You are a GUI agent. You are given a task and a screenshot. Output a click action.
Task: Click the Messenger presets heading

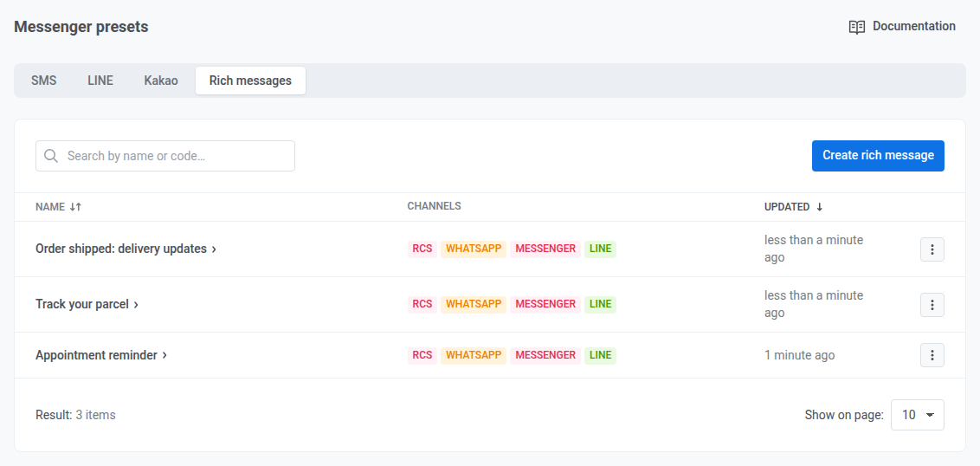tap(81, 27)
